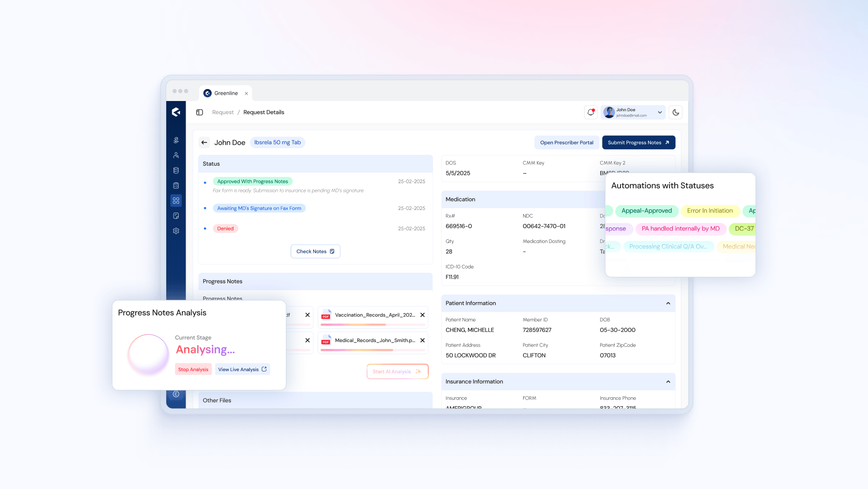Open the John Doe account dropdown
The height and width of the screenshot is (489, 868).
tap(633, 112)
